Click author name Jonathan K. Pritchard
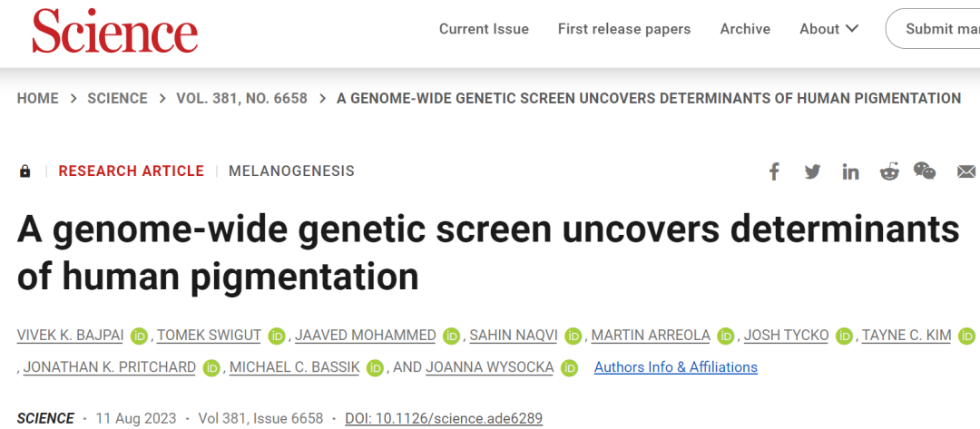Viewport: 980px width, 429px height. (x=109, y=367)
